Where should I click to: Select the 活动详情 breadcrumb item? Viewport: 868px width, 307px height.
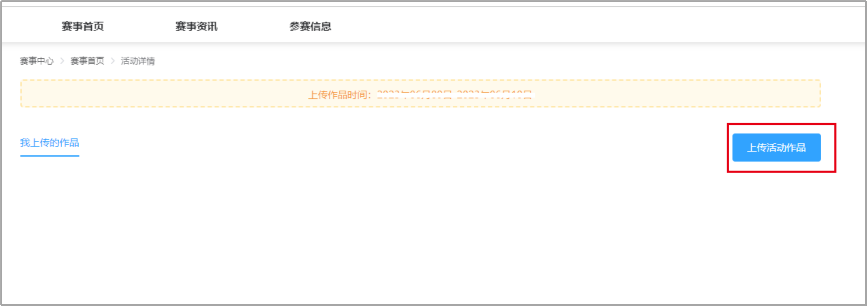138,61
